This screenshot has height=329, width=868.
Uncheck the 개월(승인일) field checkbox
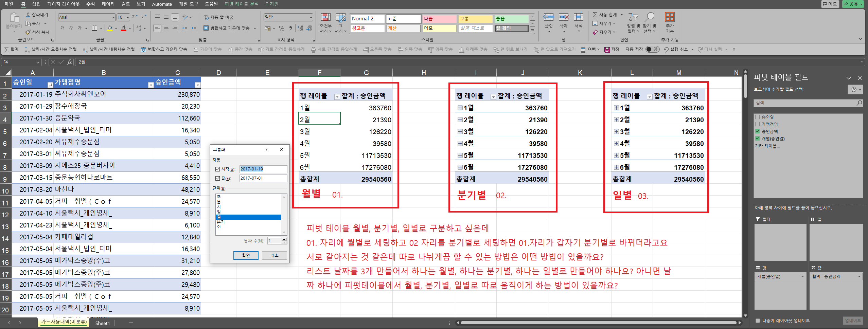(x=757, y=139)
